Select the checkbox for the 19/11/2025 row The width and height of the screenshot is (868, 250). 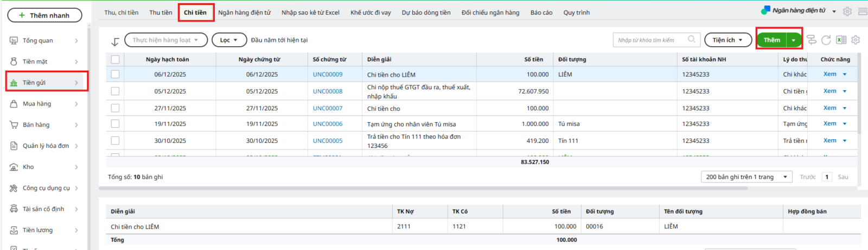coord(115,124)
